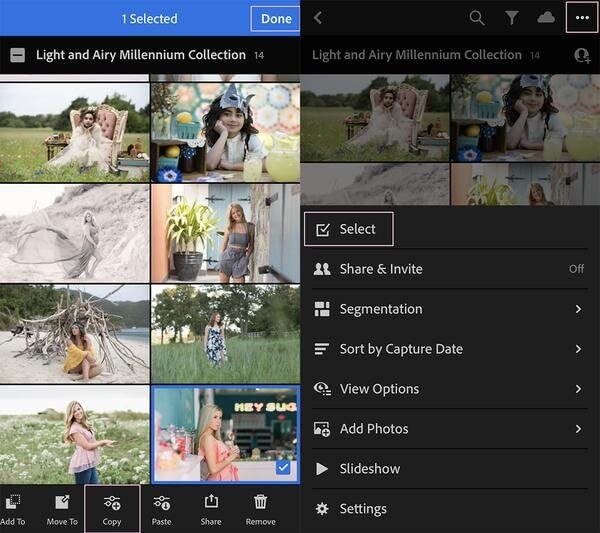Open Settings from the menu
The height and width of the screenshot is (533, 600).
(450, 509)
